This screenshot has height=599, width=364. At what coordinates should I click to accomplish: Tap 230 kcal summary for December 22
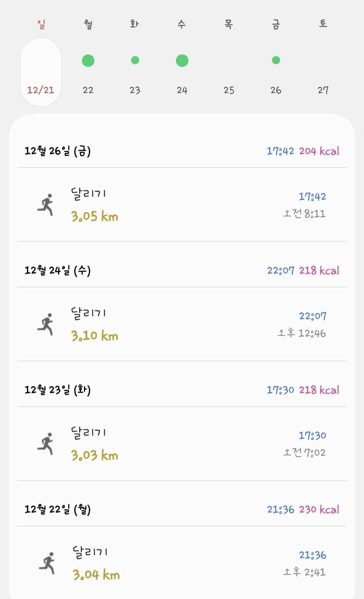(x=319, y=509)
